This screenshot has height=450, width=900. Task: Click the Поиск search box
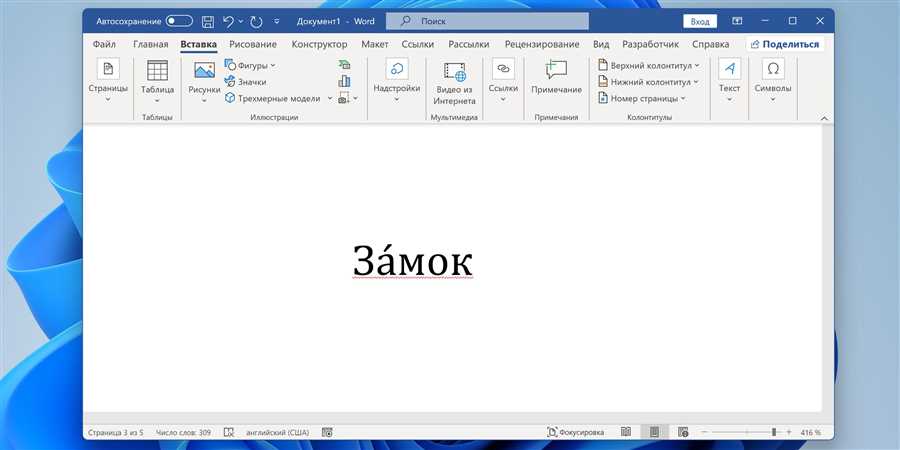487,21
